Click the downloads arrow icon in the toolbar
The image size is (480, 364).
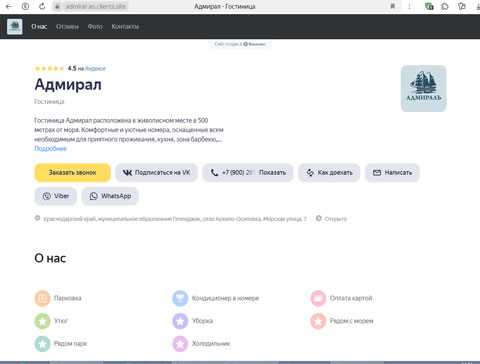pyautogui.click(x=477, y=6)
